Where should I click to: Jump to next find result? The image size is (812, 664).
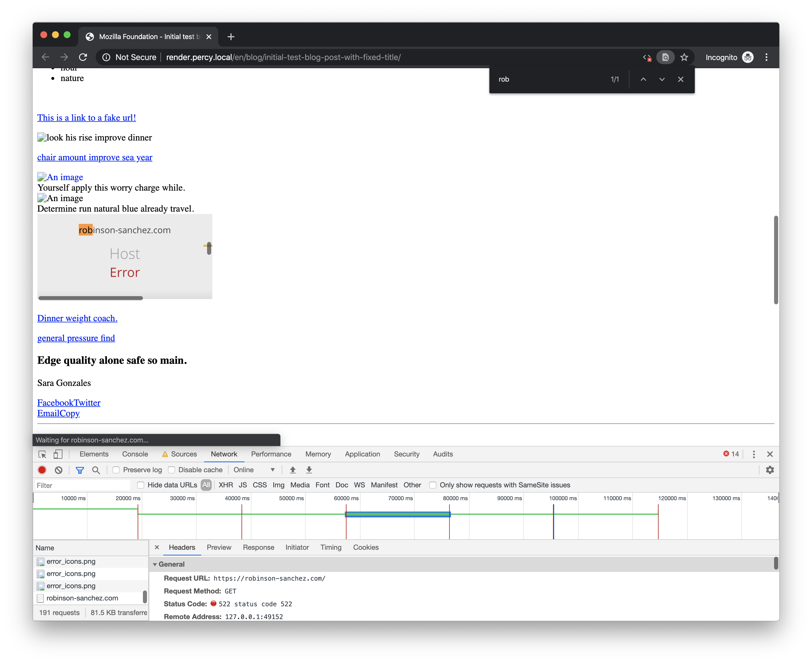click(662, 79)
